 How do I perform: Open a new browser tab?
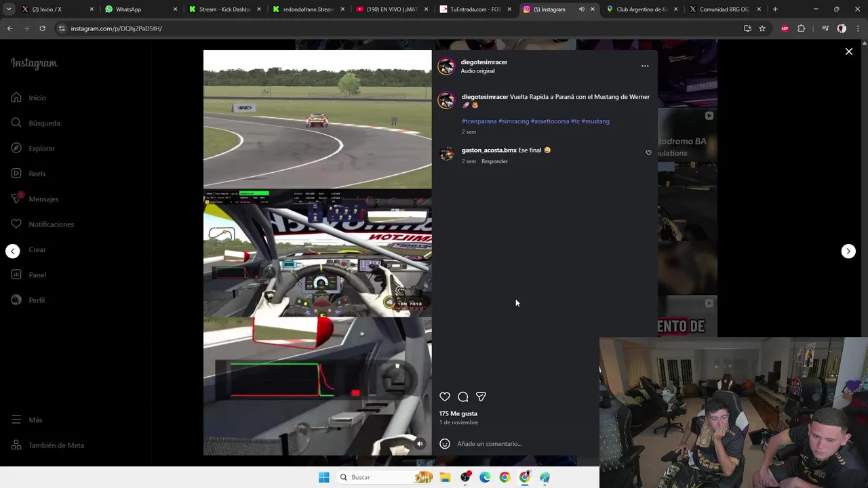pos(775,9)
